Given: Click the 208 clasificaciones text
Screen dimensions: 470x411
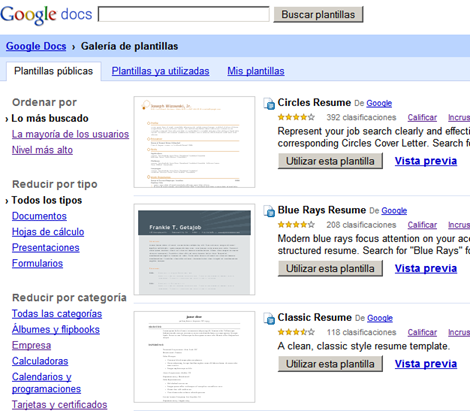Looking at the screenshot, I should pyautogui.click(x=361, y=225).
